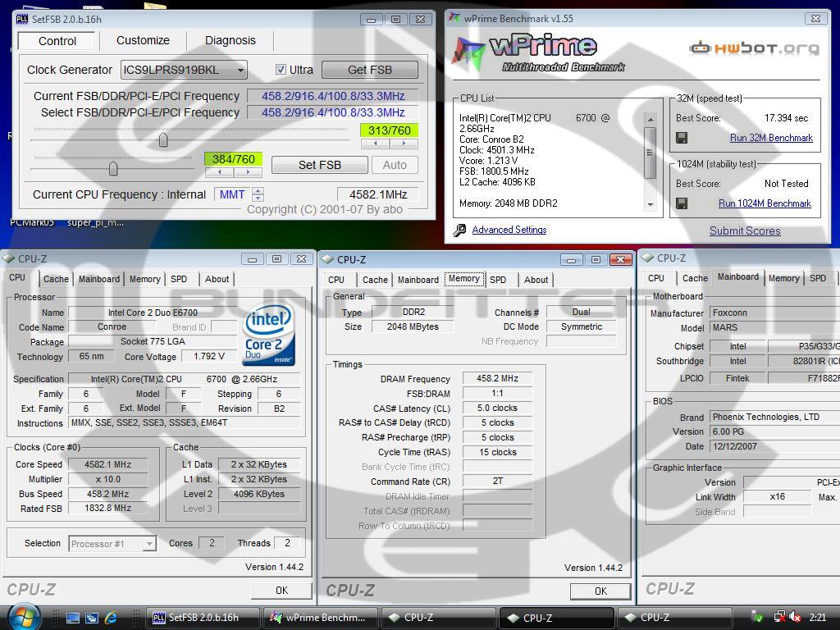
Task: Click the save icon under 1024M stability test
Action: click(682, 203)
